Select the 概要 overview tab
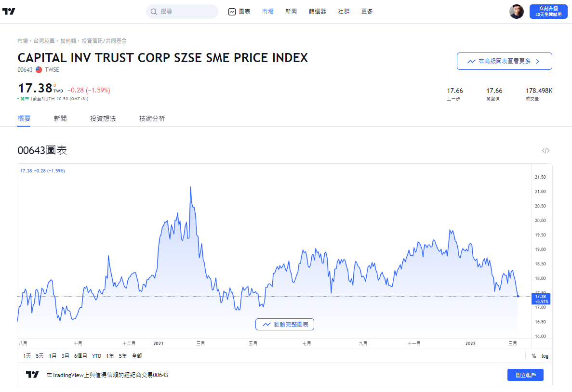This screenshot has width=572, height=392. point(24,118)
